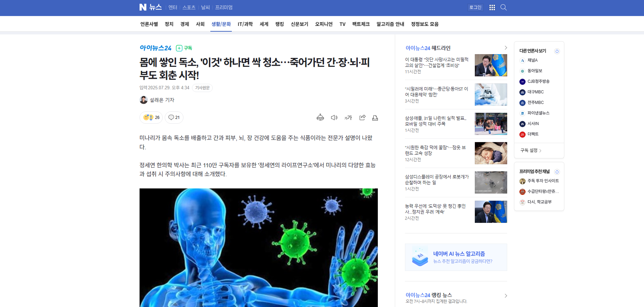Expand 아이뉴스24 헤드라인 with the arrow

(x=505, y=48)
